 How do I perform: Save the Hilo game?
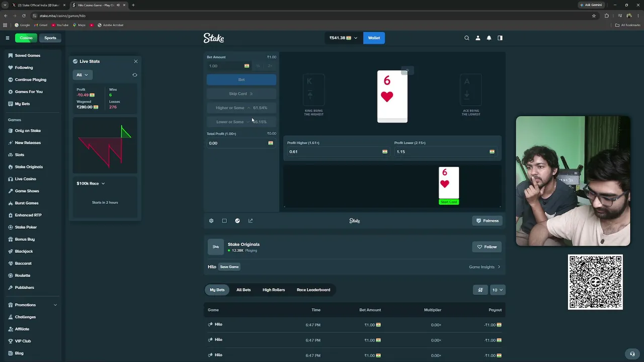pyautogui.click(x=229, y=267)
